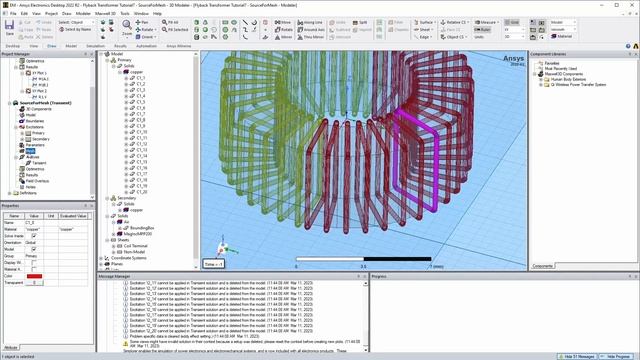Screen dimensions: 640x360
Task: Select the Draw ellipse tool
Action: (234, 22)
